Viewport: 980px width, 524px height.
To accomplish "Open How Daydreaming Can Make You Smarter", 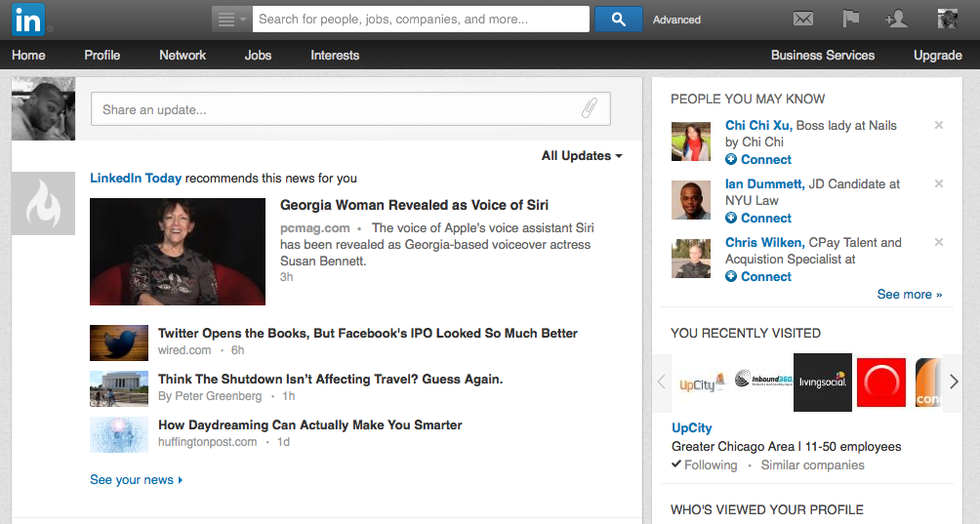I will click(x=310, y=424).
